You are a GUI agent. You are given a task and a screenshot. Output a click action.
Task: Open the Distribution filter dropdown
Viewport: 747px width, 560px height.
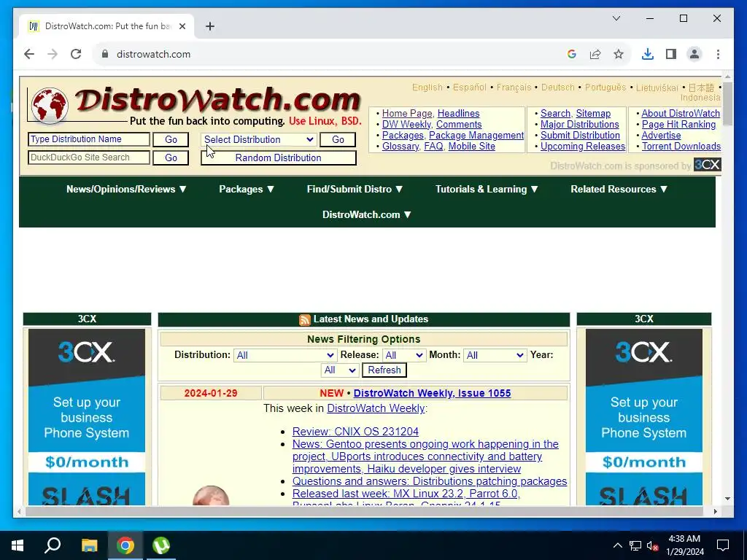click(285, 355)
